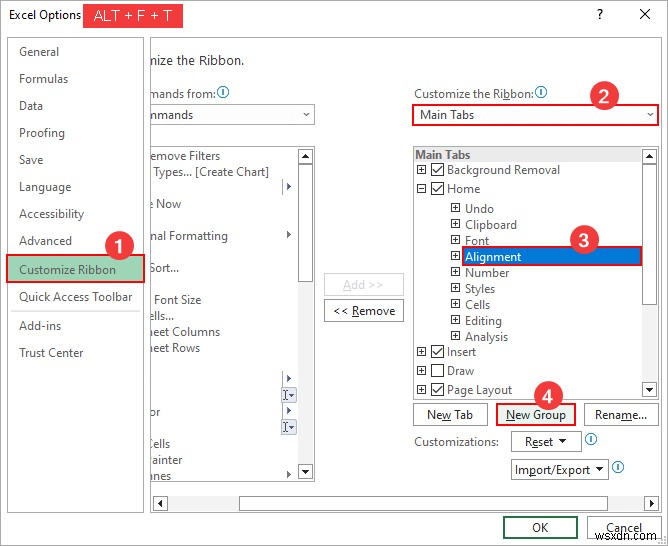Toggle the Page Layout checkbox
Viewport: 668px width, 546px height.
pyautogui.click(x=438, y=389)
